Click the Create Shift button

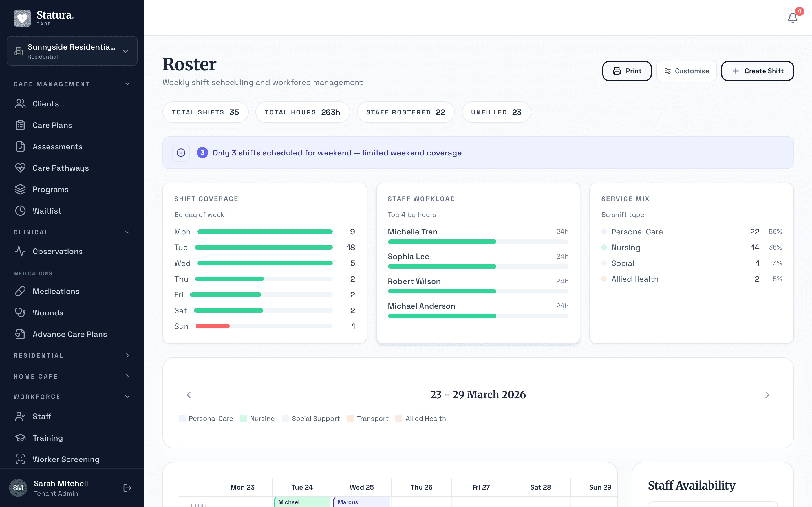[757, 71]
